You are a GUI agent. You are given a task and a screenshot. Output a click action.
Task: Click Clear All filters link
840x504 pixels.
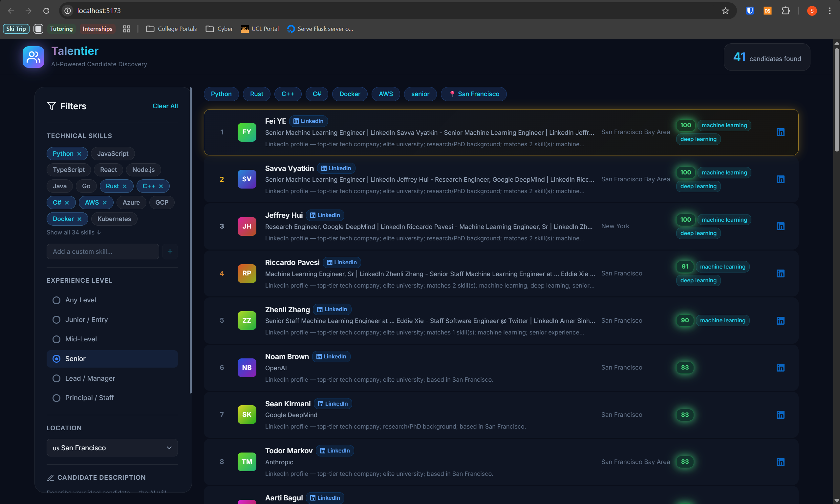tap(165, 106)
